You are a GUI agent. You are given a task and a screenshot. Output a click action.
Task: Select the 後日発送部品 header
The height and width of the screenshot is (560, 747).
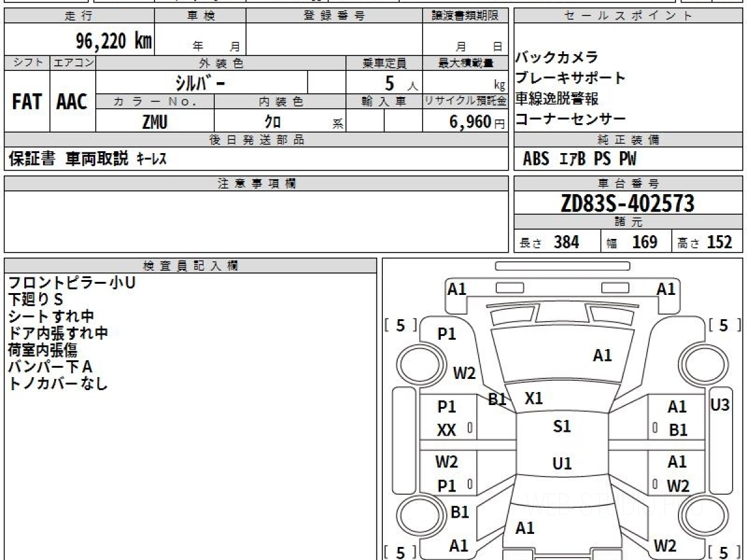pos(256,140)
